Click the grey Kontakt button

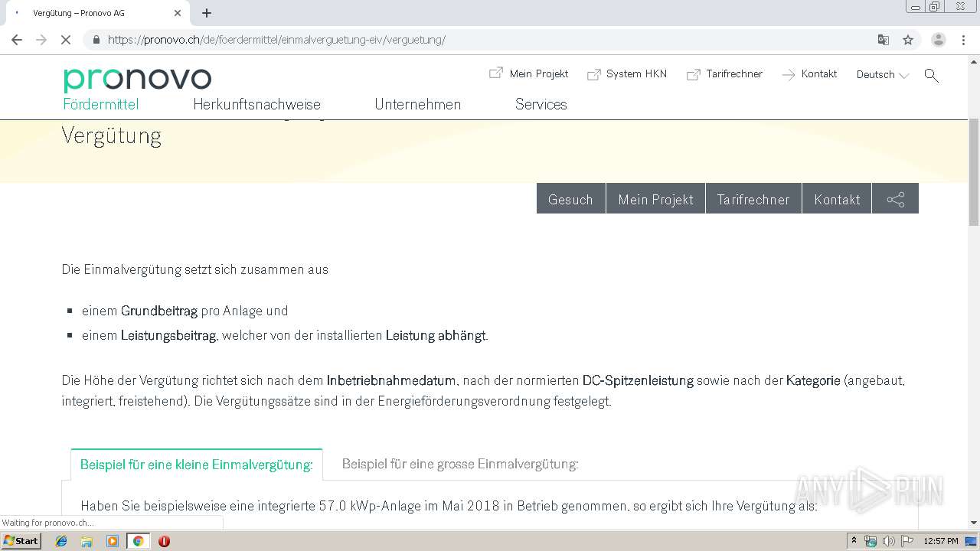(x=837, y=199)
